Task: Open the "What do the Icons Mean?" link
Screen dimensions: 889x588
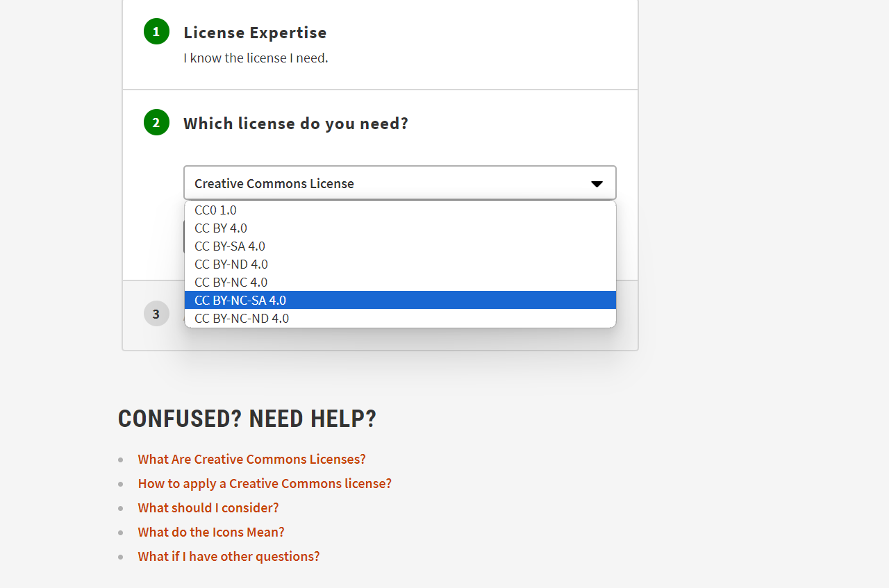Action: (211, 532)
